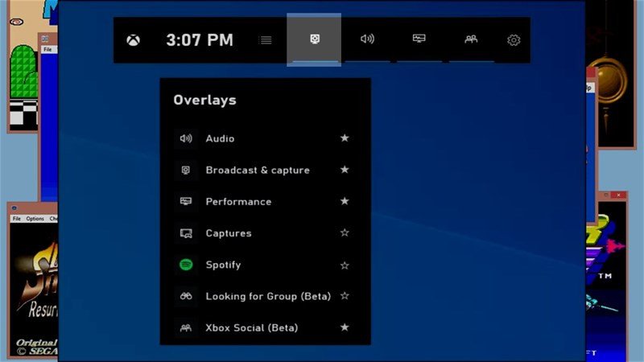Open Options menu in bottom-left background window
644x362 pixels.
tap(35, 219)
